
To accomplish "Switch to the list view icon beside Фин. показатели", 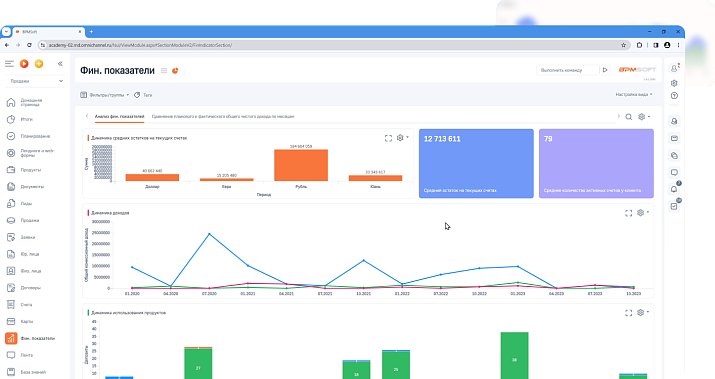I will (164, 71).
